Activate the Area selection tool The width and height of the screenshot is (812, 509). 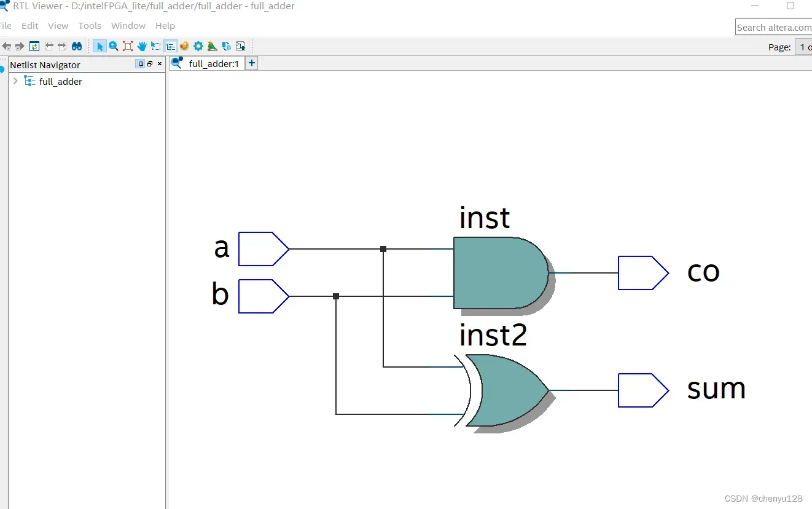(x=155, y=46)
